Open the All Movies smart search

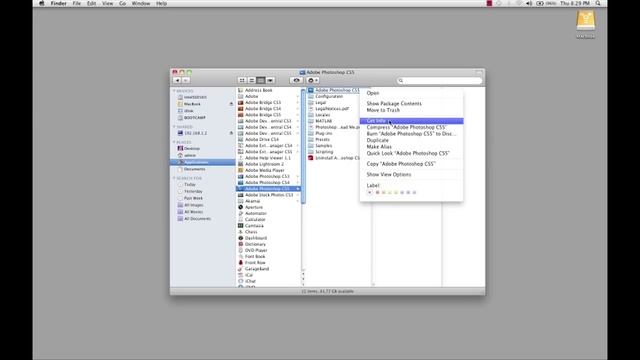click(x=193, y=212)
